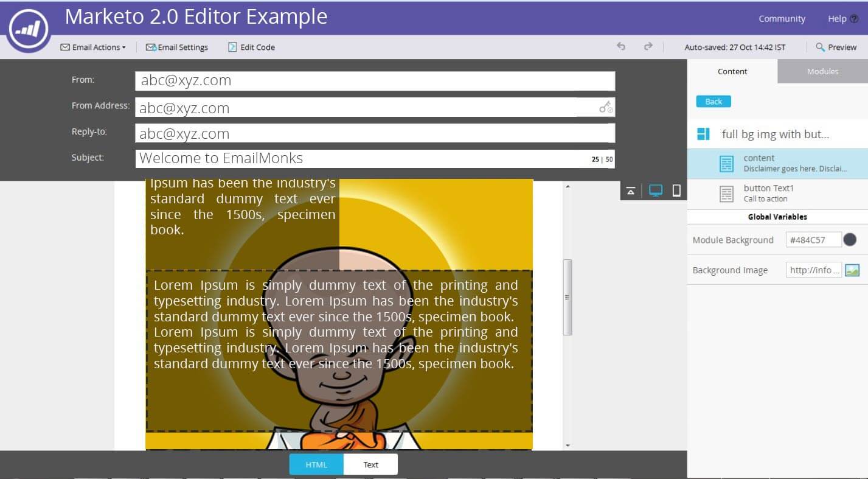Click the From Address input field
Viewport: 868px width, 479px height.
(375, 108)
